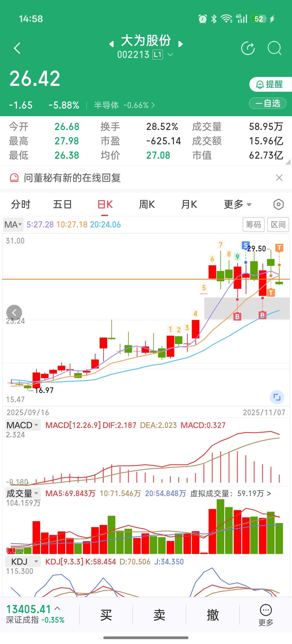Tap the 换手 28.52% value

[162, 126]
